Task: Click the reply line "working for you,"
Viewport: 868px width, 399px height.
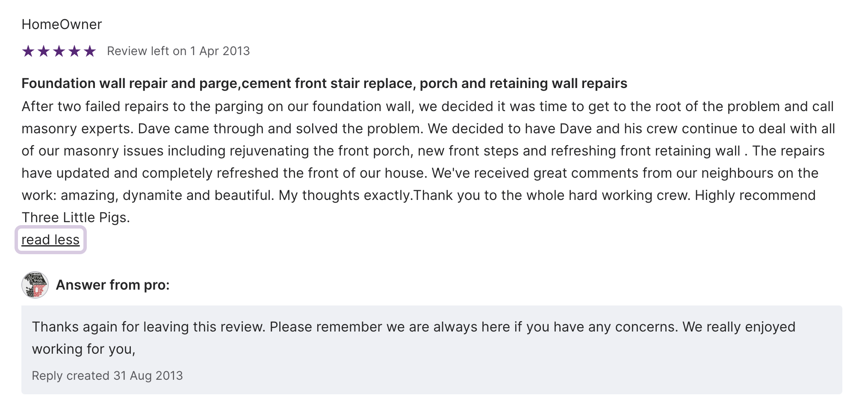Action: point(84,349)
